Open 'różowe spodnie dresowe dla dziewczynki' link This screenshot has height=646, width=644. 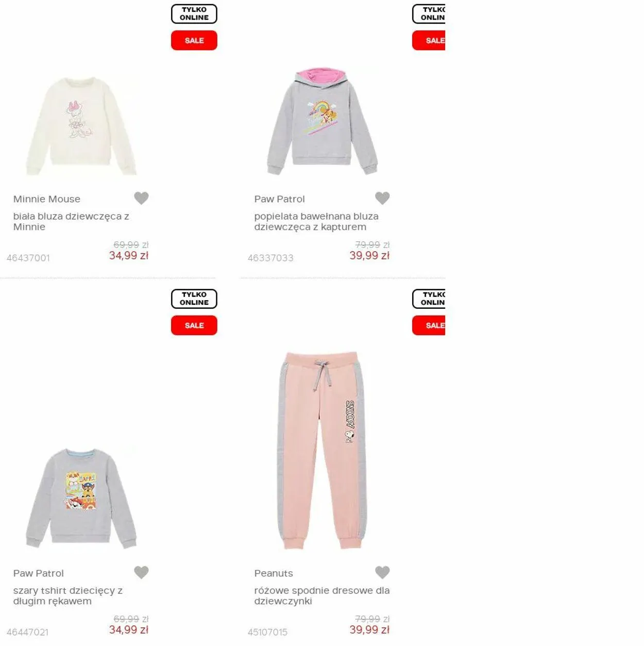[322, 596]
